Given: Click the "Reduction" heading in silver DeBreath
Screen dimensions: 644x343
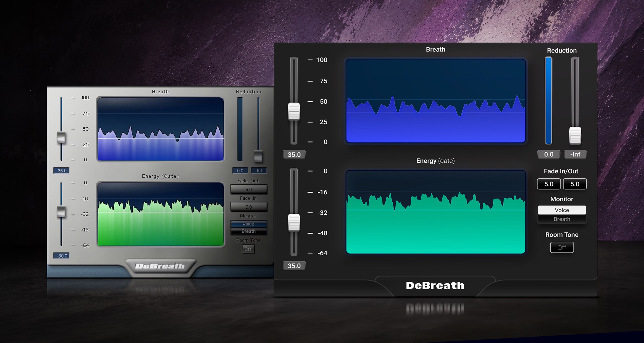Looking at the screenshot, I should pyautogui.click(x=249, y=92).
